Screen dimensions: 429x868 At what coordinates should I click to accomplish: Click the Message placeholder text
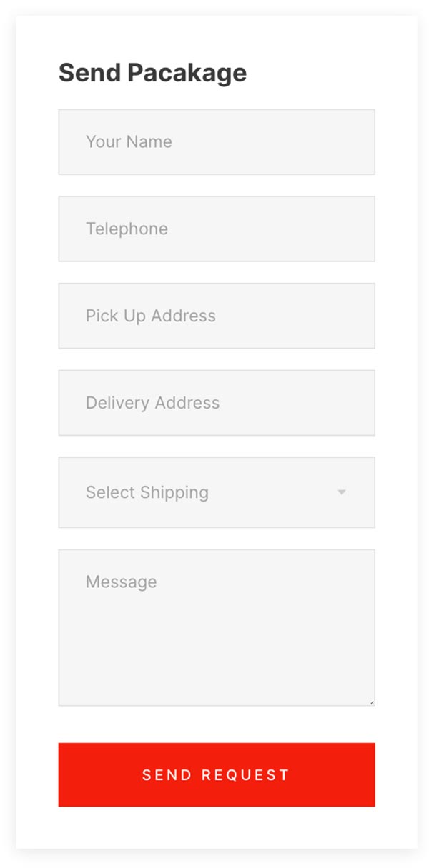(121, 582)
